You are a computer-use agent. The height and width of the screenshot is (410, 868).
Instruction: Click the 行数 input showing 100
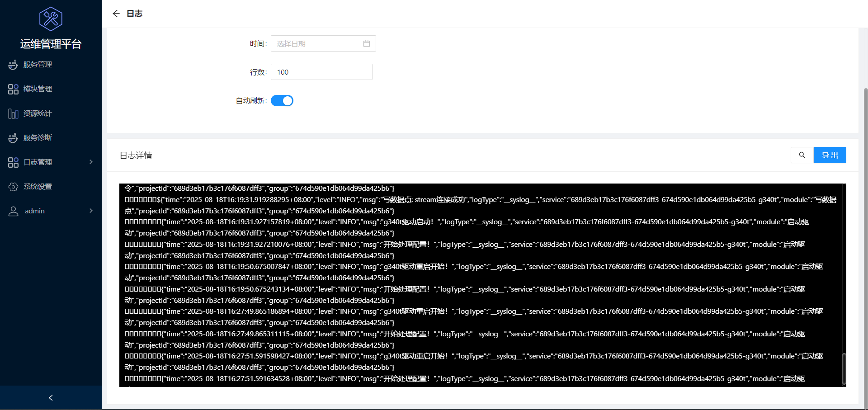(x=321, y=72)
